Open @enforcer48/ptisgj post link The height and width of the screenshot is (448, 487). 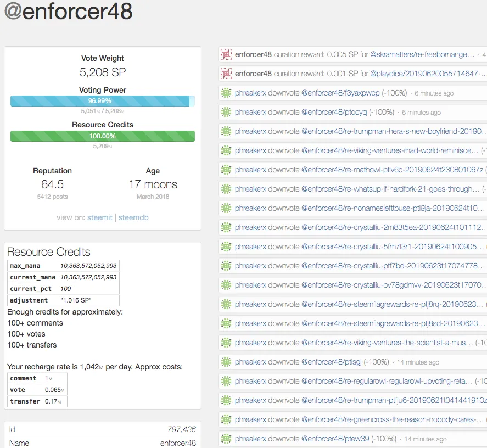332,362
